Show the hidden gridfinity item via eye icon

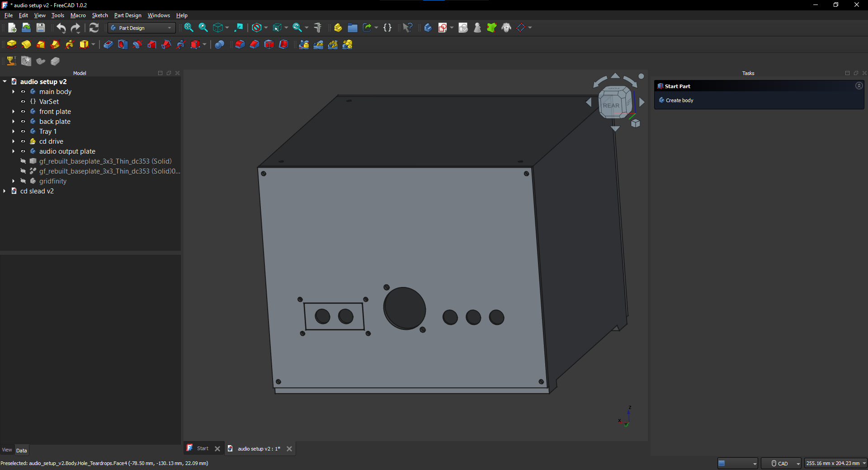(x=23, y=181)
